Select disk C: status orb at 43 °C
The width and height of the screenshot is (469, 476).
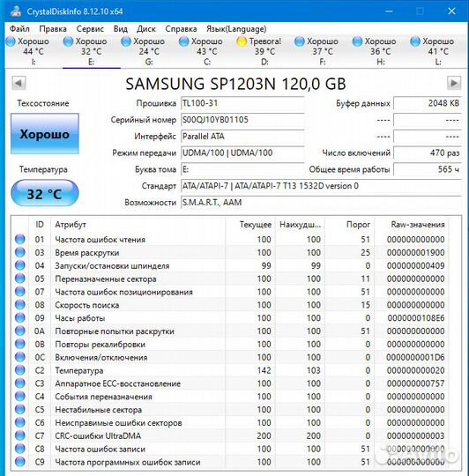[183, 41]
